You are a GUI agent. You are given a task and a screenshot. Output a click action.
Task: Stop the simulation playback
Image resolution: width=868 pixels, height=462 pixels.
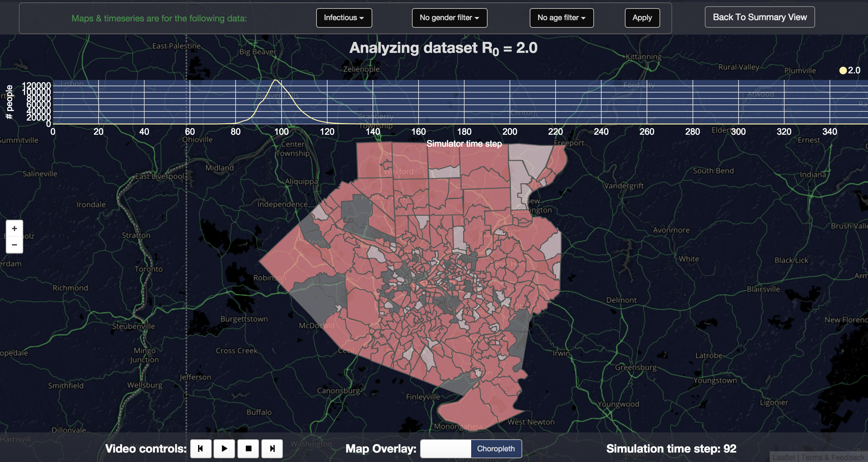pos(248,448)
